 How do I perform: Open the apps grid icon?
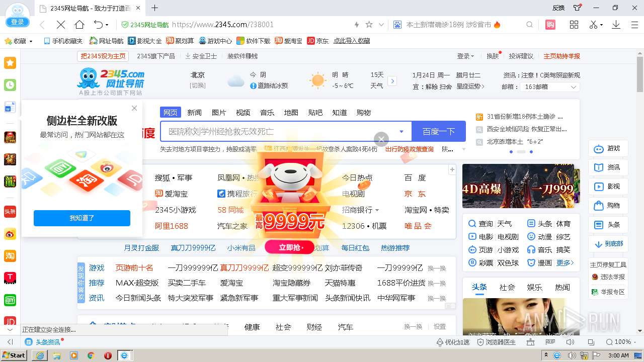point(574,25)
